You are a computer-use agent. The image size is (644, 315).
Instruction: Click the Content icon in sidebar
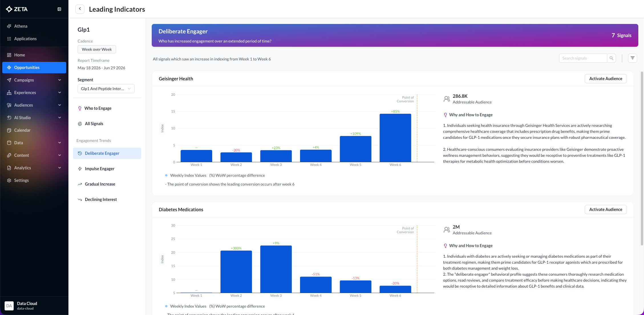[x=9, y=155]
